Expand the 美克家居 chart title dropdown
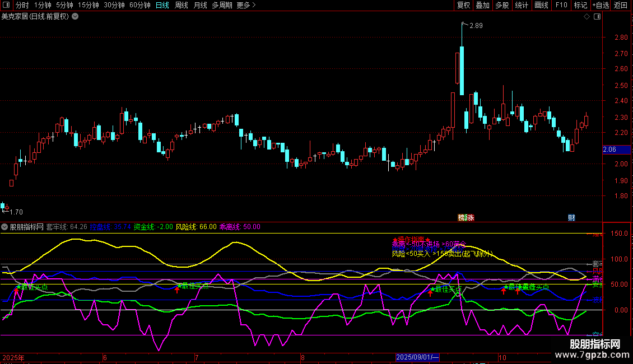This screenshot has width=633, height=364. [x=75, y=17]
